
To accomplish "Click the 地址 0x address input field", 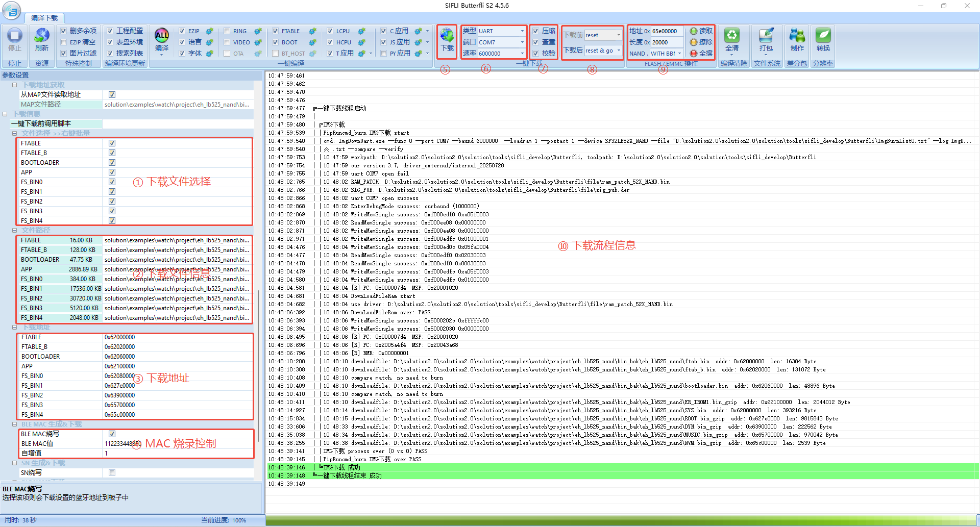I will [x=666, y=31].
